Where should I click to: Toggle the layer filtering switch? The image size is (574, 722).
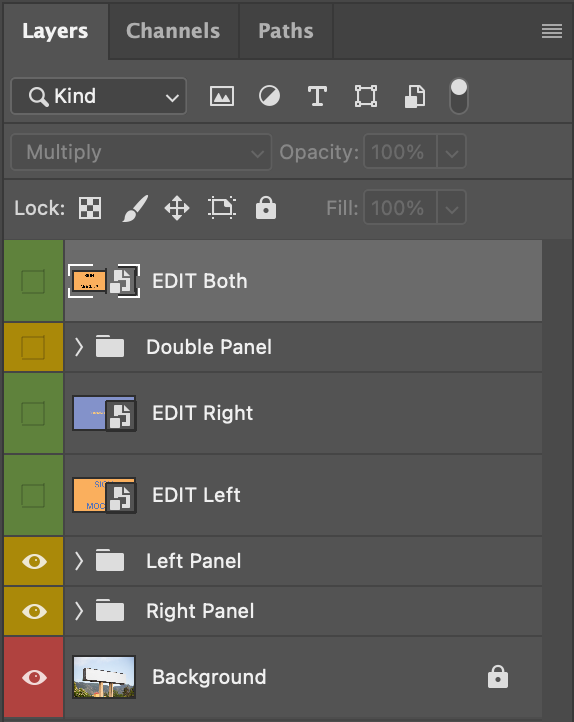click(458, 96)
